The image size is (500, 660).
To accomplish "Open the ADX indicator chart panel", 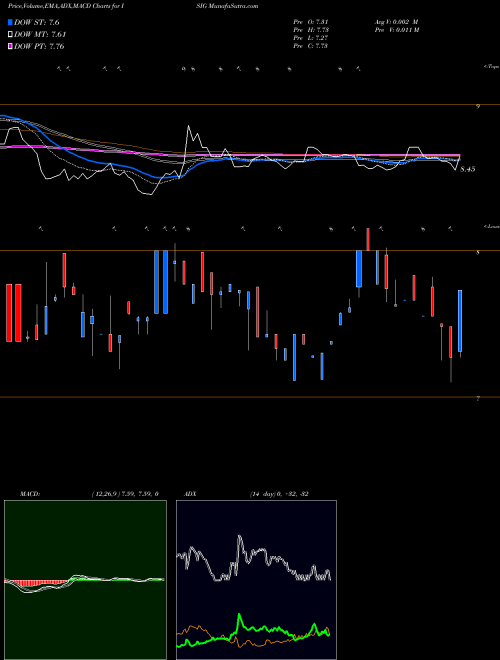I will tap(256, 580).
